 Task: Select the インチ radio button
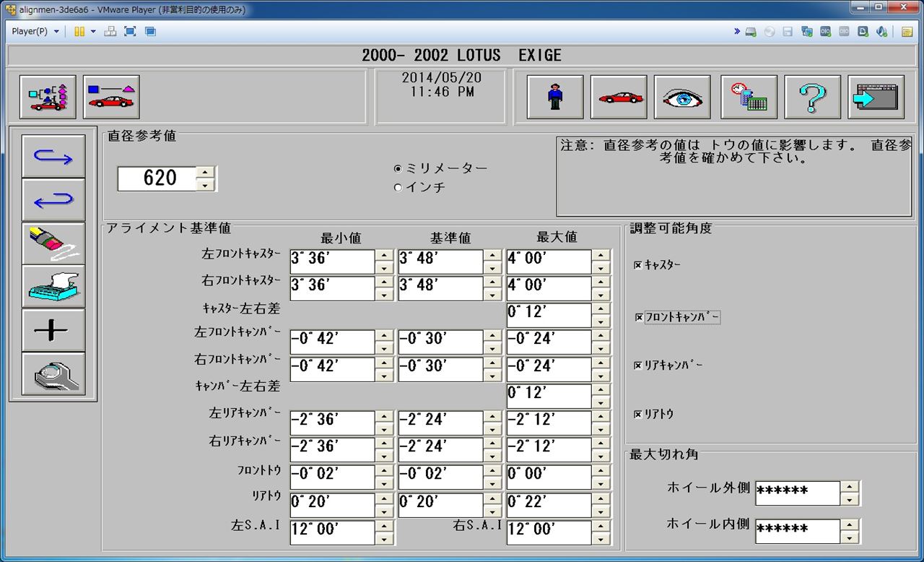398,188
